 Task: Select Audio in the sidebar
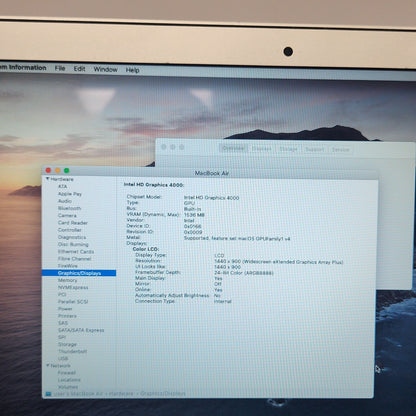click(65, 201)
